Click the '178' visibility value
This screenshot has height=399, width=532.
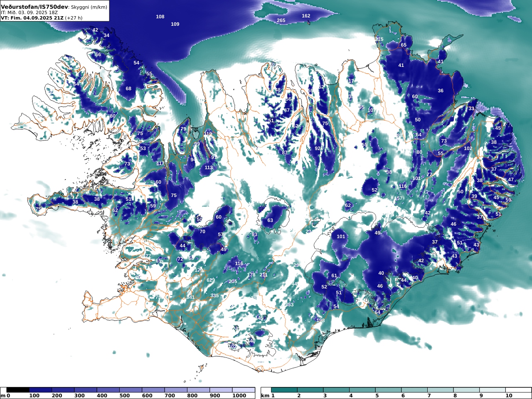pyautogui.click(x=251, y=275)
